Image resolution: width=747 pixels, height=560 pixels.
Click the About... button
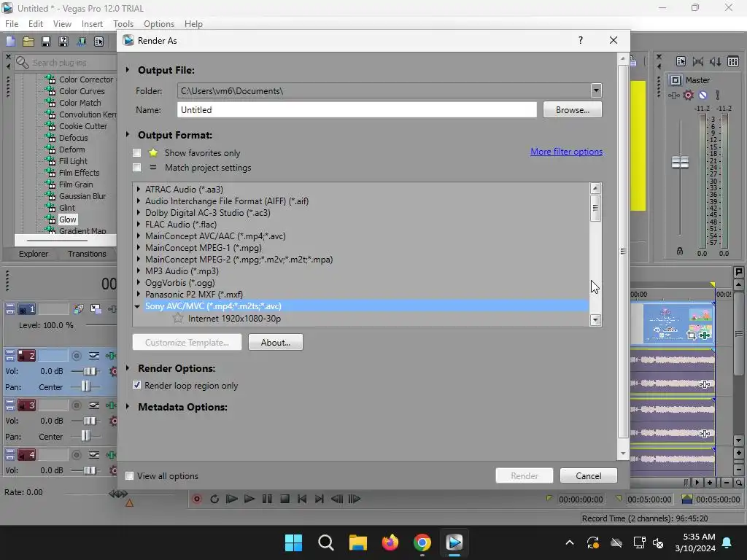(275, 343)
